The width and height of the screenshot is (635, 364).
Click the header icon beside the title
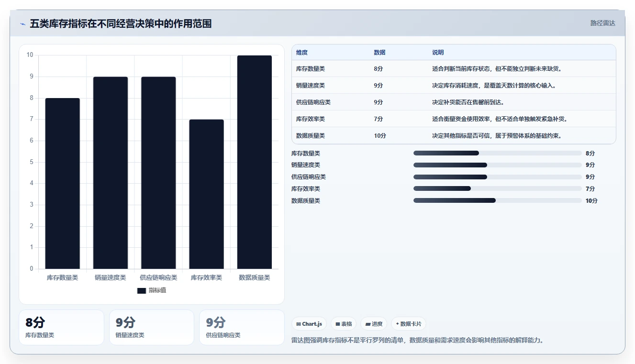(22, 24)
